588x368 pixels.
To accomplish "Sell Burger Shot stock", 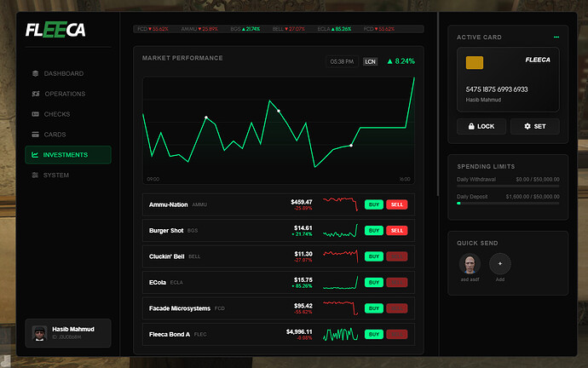I will click(397, 231).
